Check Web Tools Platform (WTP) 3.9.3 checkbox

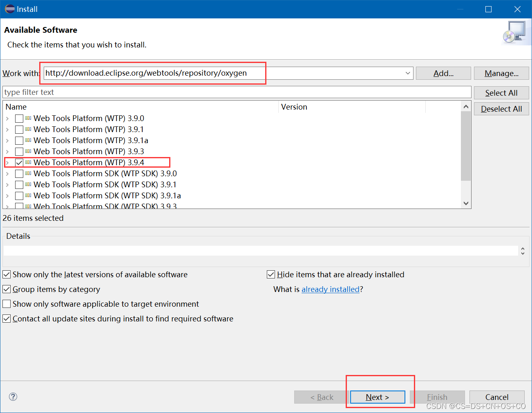tap(19, 152)
